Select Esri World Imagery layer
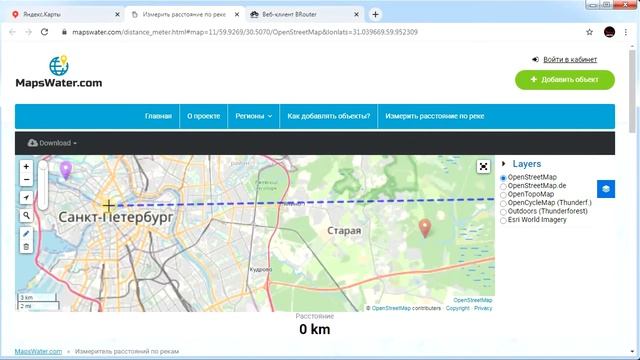Image resolution: width=640 pixels, height=360 pixels. [x=503, y=220]
